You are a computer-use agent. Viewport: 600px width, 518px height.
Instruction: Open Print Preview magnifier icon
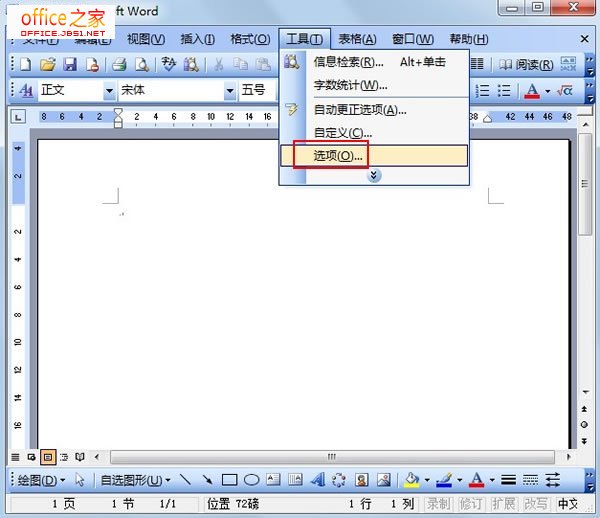pos(142,64)
